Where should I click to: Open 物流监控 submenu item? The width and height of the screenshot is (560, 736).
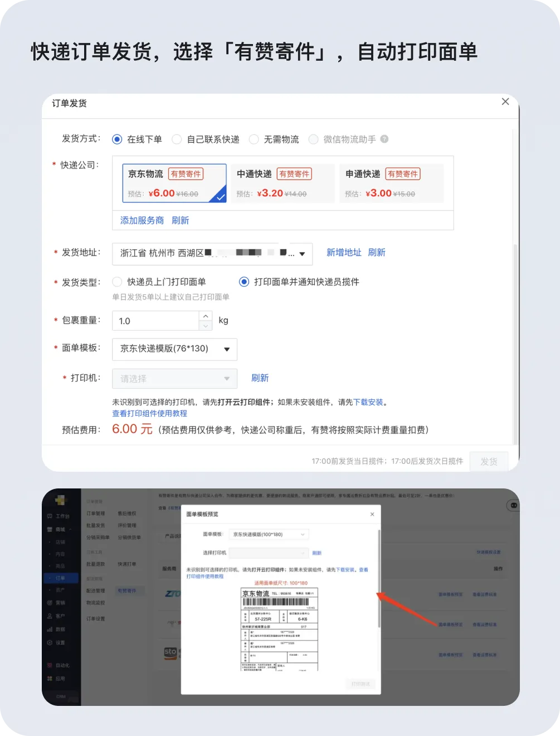(x=96, y=603)
